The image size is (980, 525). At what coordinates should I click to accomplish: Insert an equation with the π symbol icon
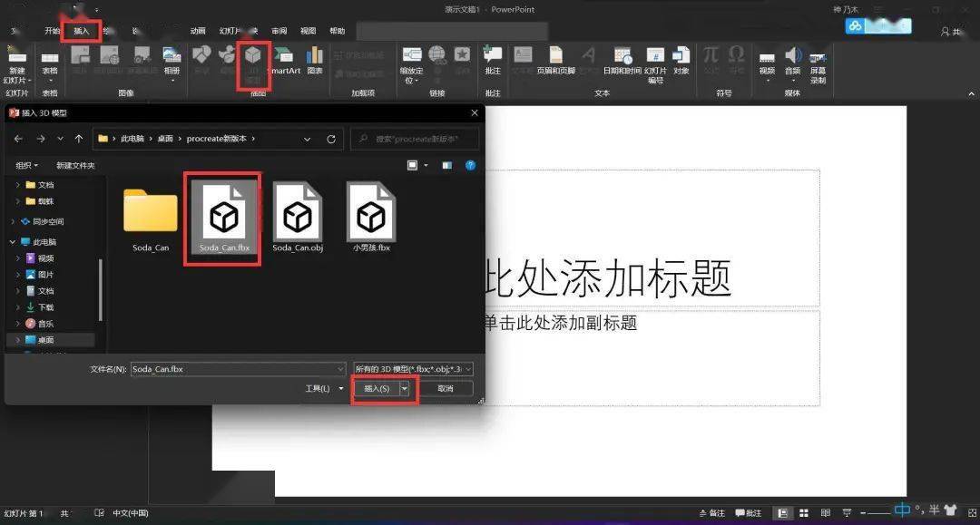(x=710, y=56)
